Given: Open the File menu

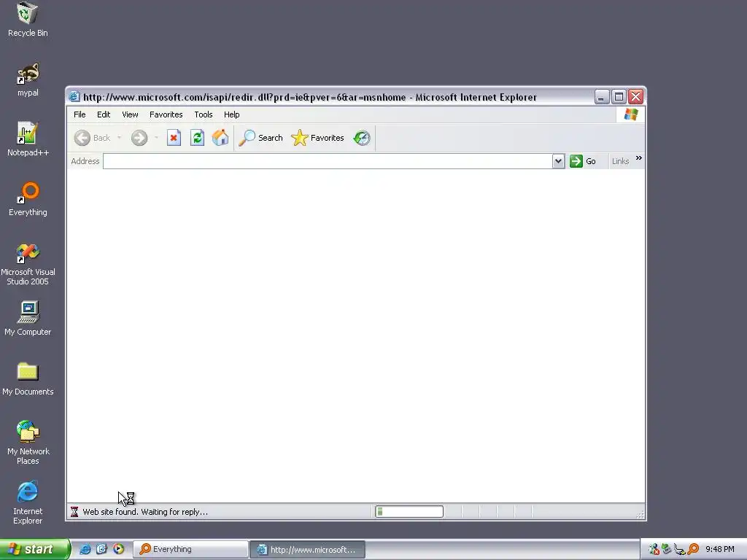Looking at the screenshot, I should coord(80,114).
